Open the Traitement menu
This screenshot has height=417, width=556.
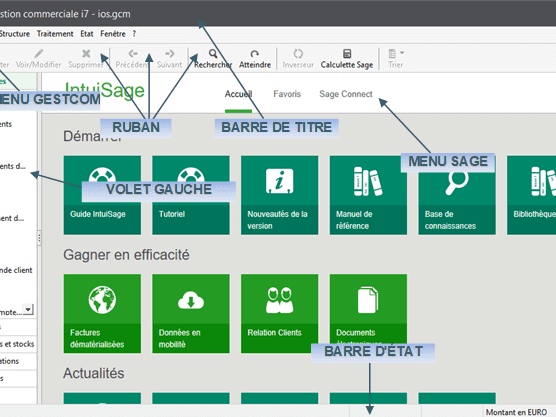coord(55,34)
